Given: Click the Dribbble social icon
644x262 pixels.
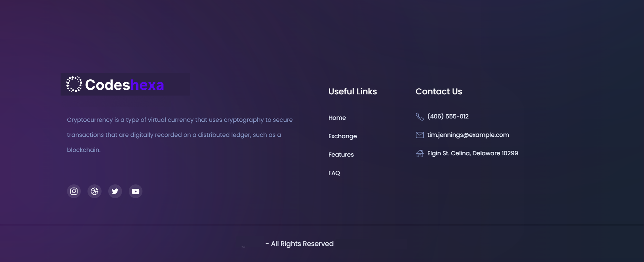Looking at the screenshot, I should coord(94,191).
